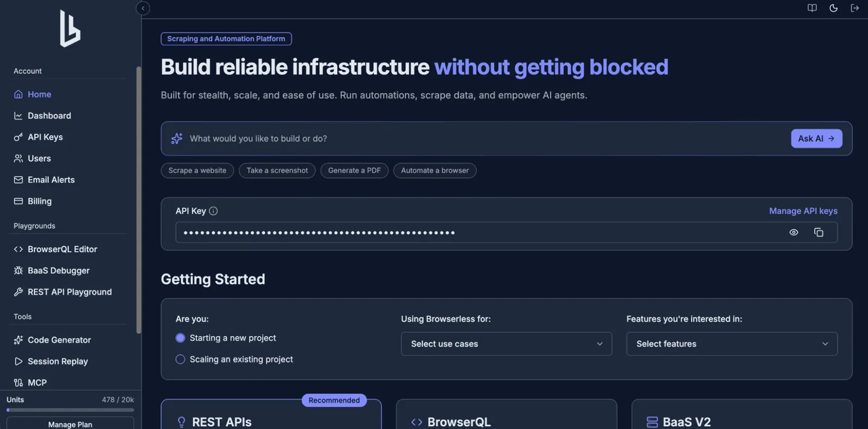Screen dimensions: 868x429
Task: Select 'Starting a new project' radio option
Action: (181, 338)
